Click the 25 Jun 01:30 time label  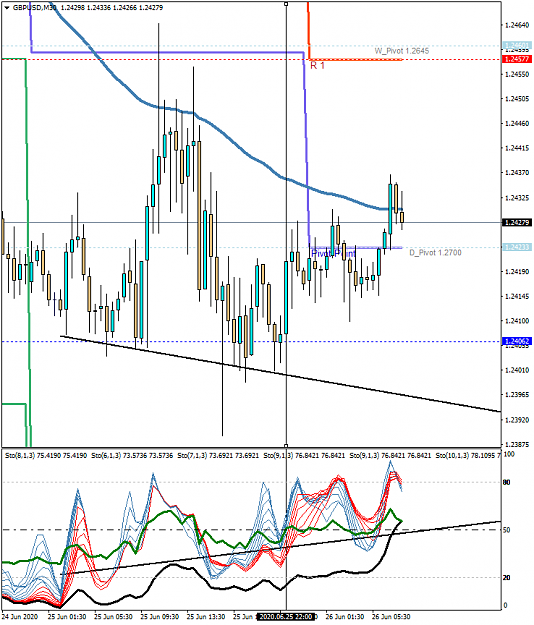[x=67, y=617]
